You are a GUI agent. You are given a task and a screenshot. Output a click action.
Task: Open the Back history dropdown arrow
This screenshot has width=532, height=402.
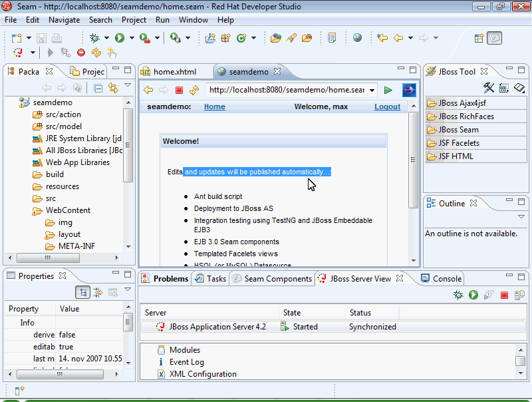(410, 38)
